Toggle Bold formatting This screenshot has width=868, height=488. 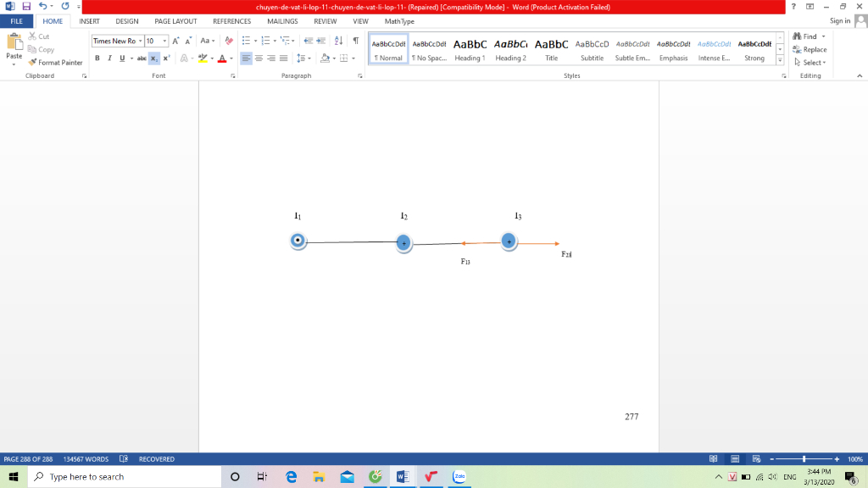97,58
